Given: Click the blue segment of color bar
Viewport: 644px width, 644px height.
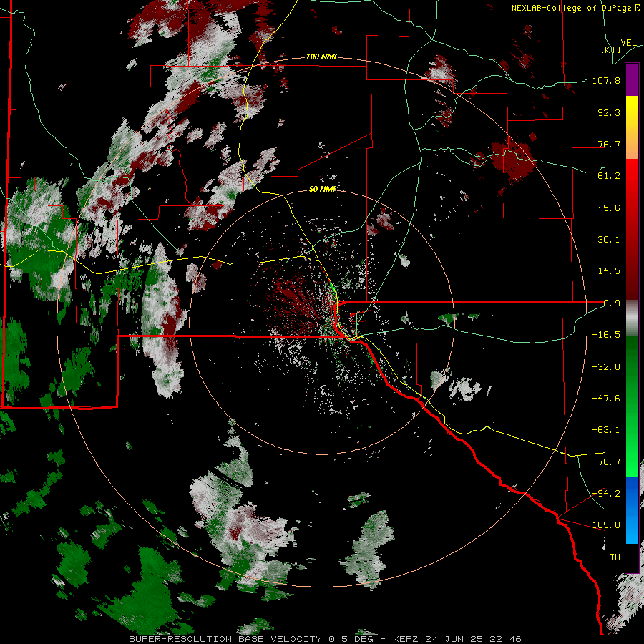Looking at the screenshot, I should coord(632,510).
